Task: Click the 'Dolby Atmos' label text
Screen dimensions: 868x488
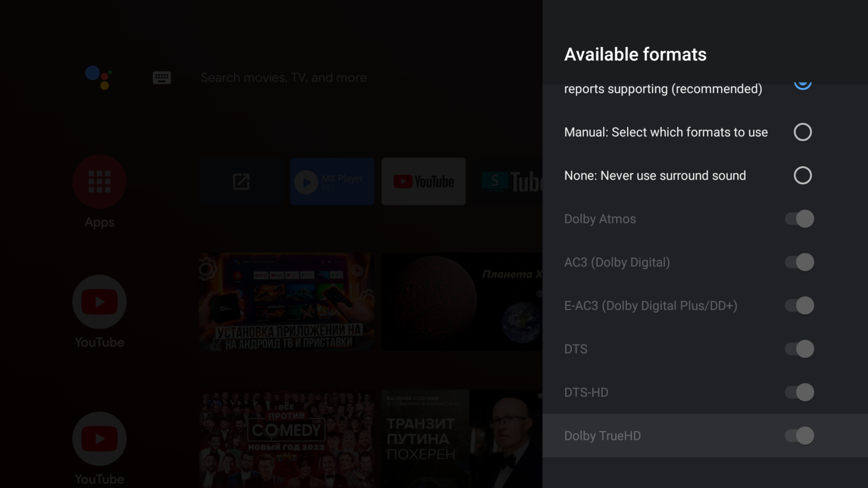Action: (x=600, y=219)
